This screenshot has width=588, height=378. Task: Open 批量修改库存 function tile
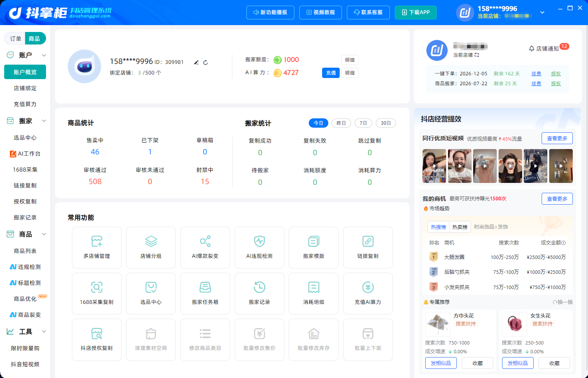313,340
